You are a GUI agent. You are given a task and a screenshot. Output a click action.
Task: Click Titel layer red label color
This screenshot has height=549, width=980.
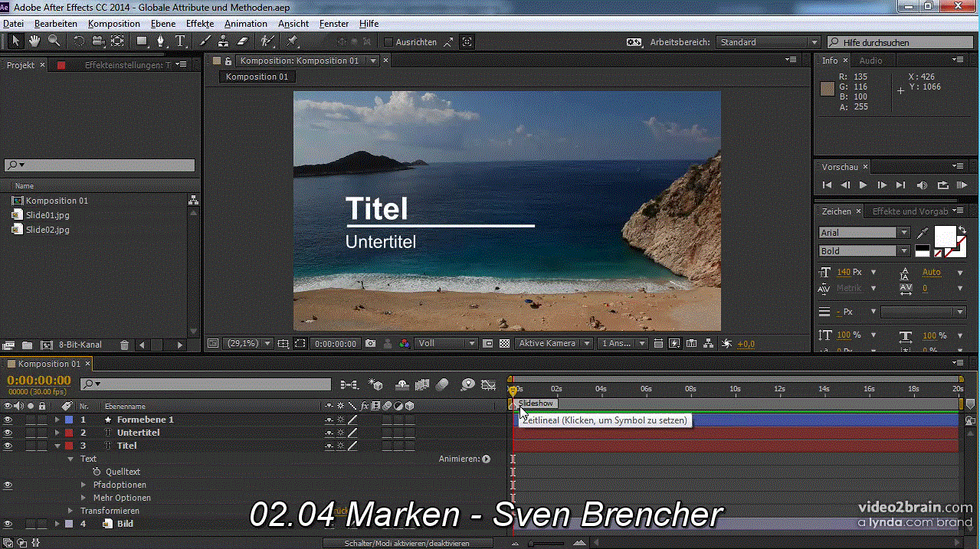point(69,446)
